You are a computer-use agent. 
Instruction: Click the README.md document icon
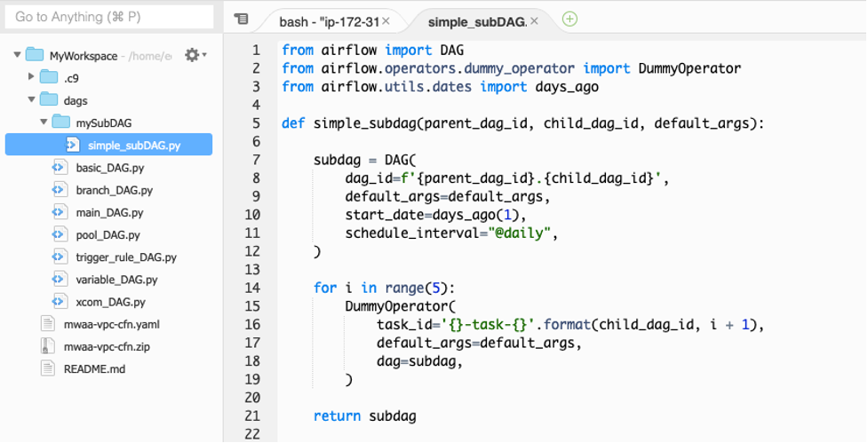pyautogui.click(x=48, y=368)
